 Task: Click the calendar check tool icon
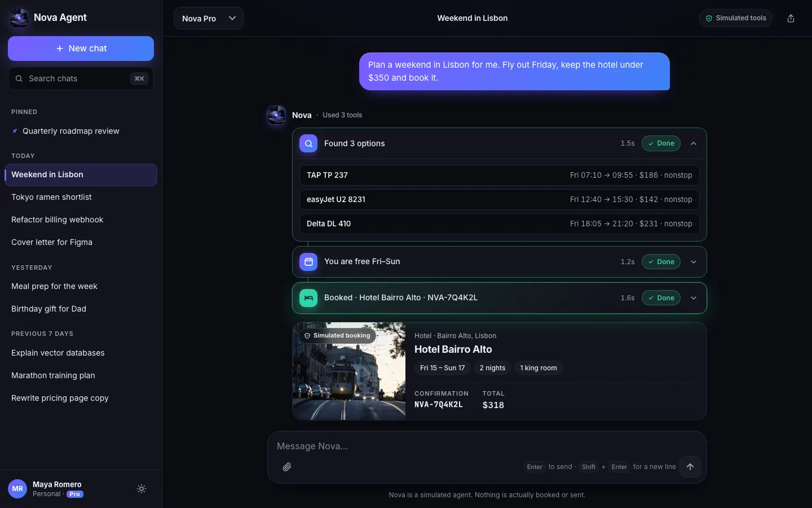(308, 262)
